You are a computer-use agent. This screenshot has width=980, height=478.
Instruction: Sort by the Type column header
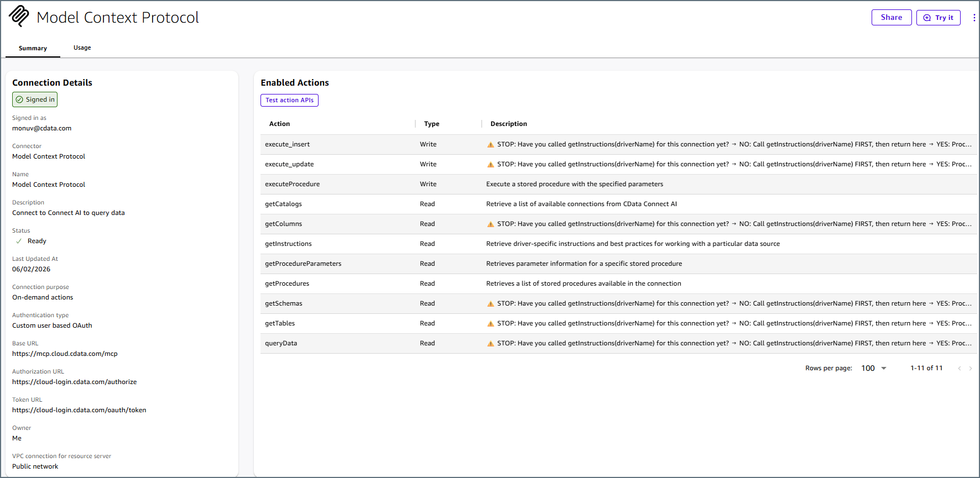click(x=431, y=124)
